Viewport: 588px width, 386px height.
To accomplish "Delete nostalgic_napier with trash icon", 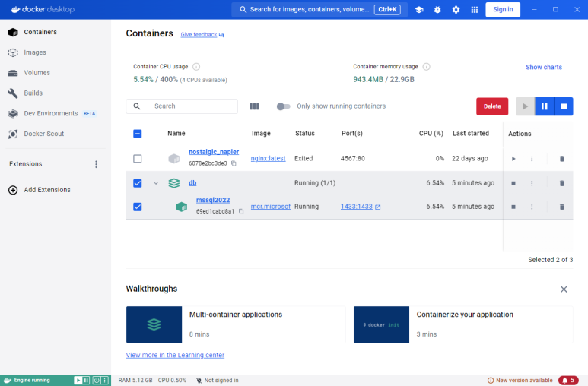I will (x=561, y=159).
